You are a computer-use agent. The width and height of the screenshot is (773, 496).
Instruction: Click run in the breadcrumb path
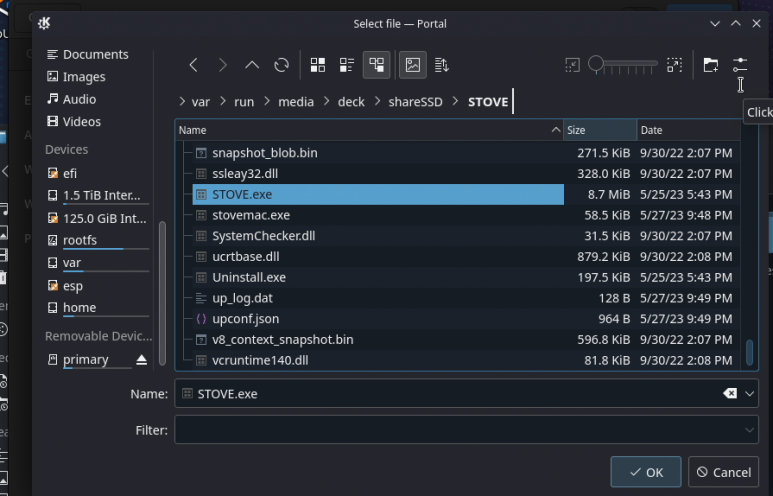coord(244,102)
